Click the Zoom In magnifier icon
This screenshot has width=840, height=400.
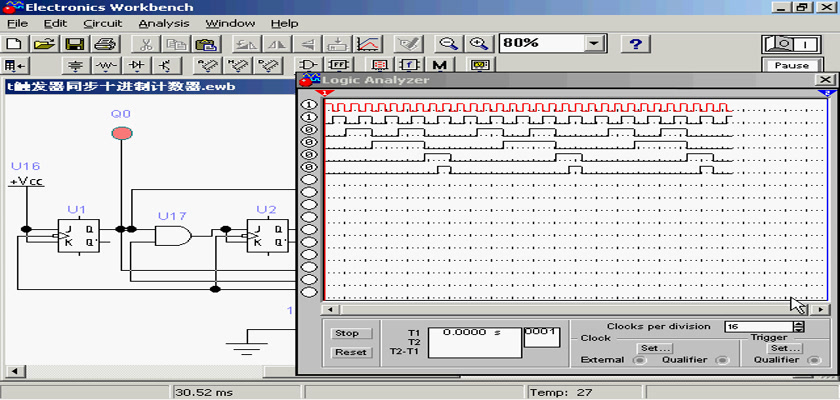[480, 44]
